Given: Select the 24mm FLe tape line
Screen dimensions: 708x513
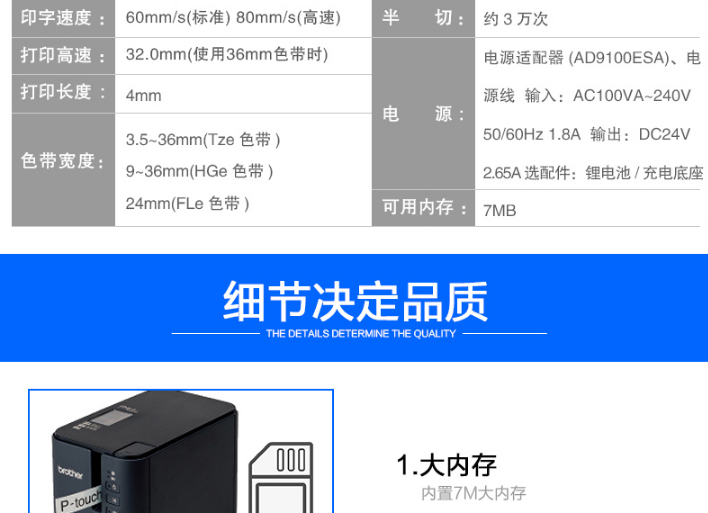Looking at the screenshot, I should [x=187, y=204].
